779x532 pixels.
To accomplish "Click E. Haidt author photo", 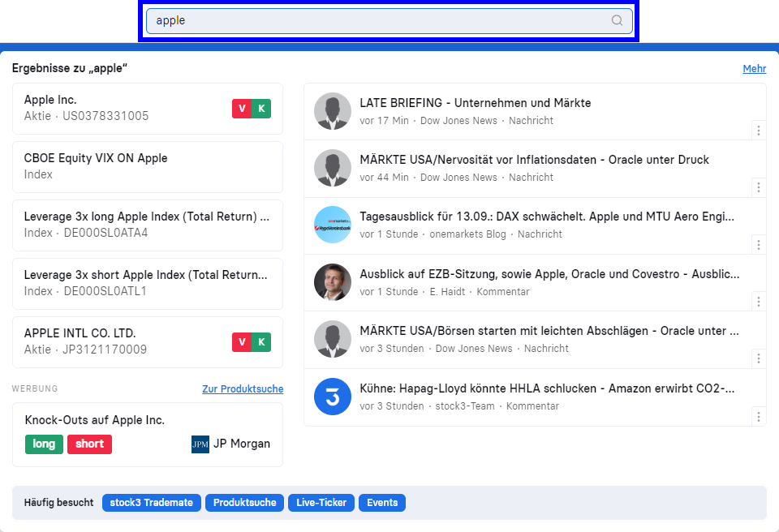I will [x=333, y=282].
